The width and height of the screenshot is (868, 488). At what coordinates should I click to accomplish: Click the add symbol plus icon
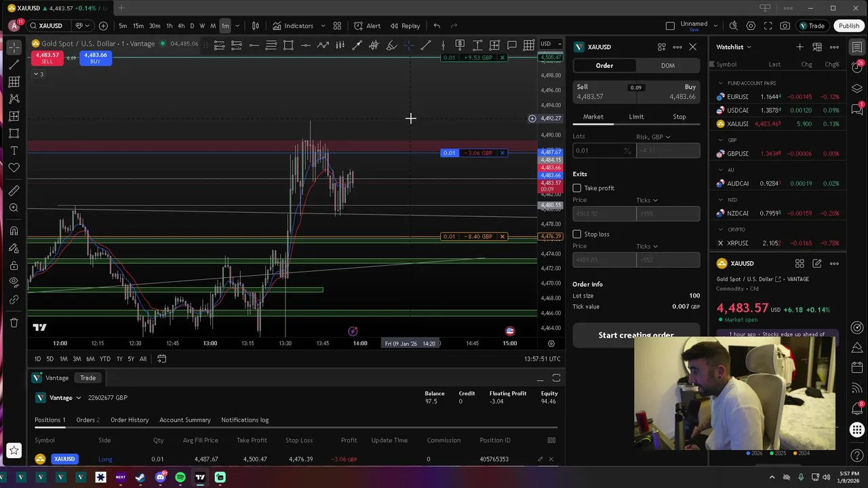103,26
